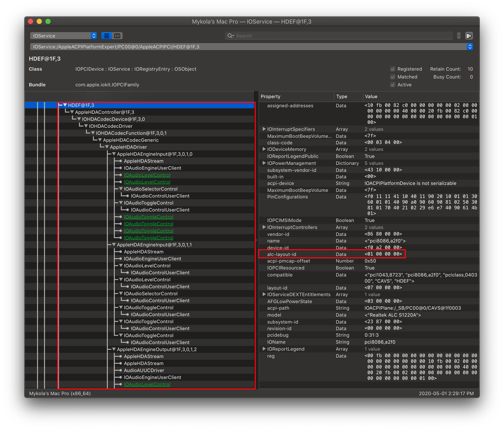Toggle the Matched checkbox
Viewport: 504px width, 430px height.
tap(393, 77)
